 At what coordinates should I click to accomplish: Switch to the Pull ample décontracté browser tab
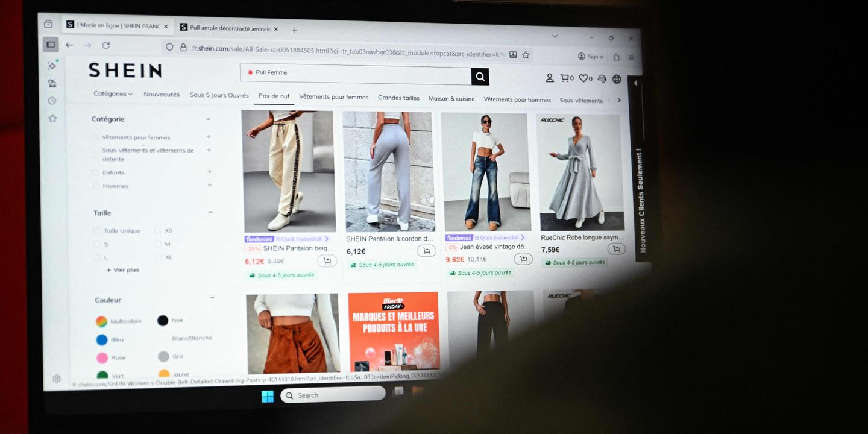[228, 28]
